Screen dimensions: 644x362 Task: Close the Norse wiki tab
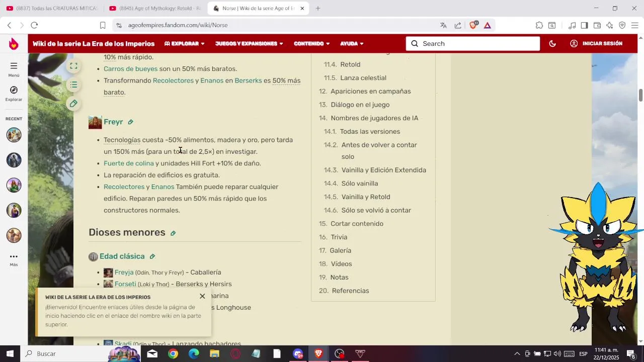(302, 9)
